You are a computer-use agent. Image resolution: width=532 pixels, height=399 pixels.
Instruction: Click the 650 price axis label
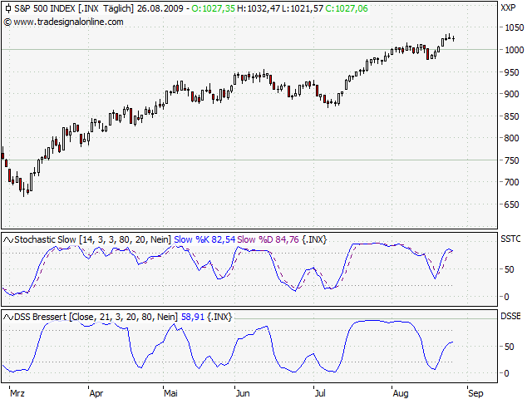coord(512,204)
